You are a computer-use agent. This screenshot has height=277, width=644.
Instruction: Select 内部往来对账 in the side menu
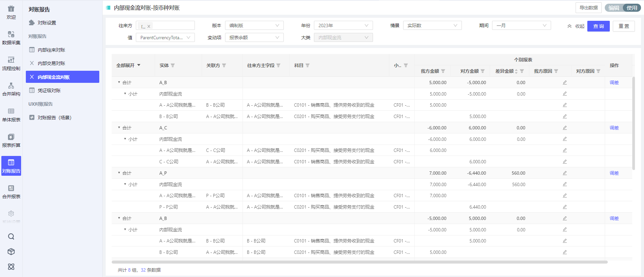(51, 50)
